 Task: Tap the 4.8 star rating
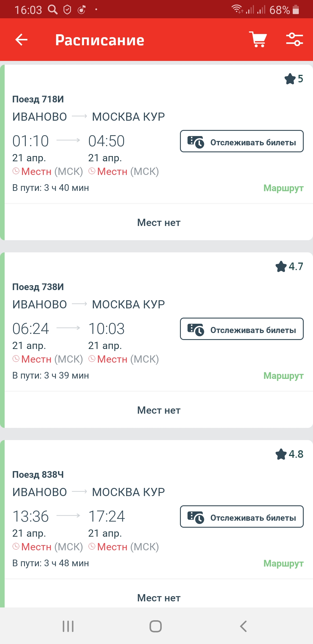pos(289,454)
